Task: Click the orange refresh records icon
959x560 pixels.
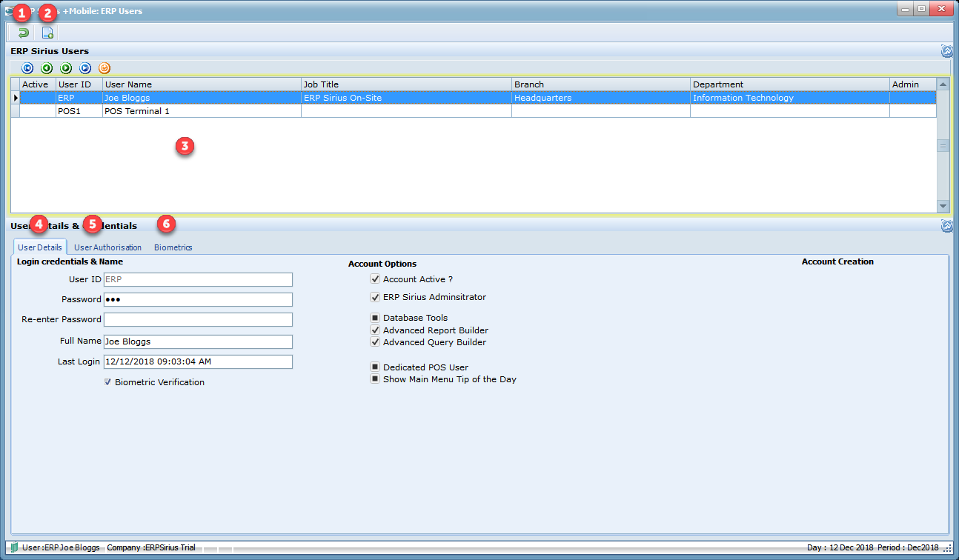Action: pos(104,68)
